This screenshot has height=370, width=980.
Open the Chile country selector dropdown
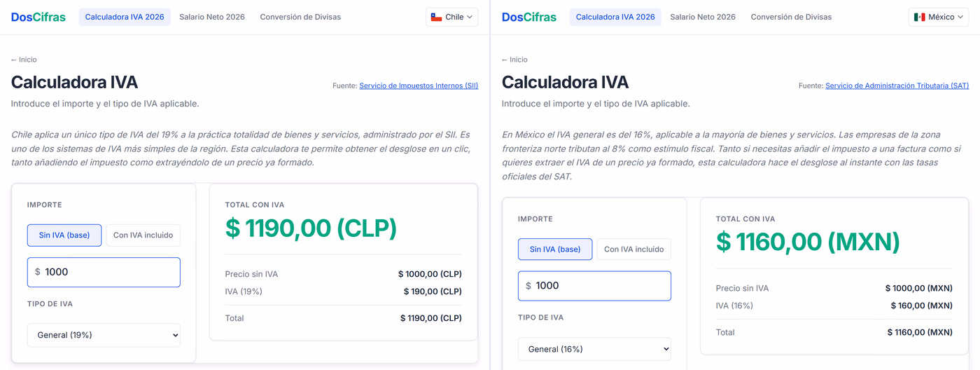(451, 17)
